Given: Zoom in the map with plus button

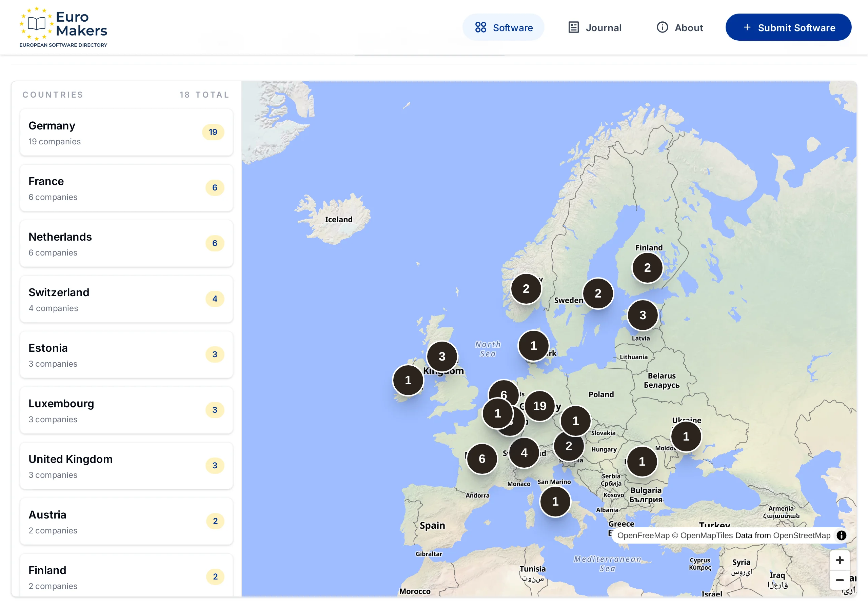Looking at the screenshot, I should click(840, 560).
